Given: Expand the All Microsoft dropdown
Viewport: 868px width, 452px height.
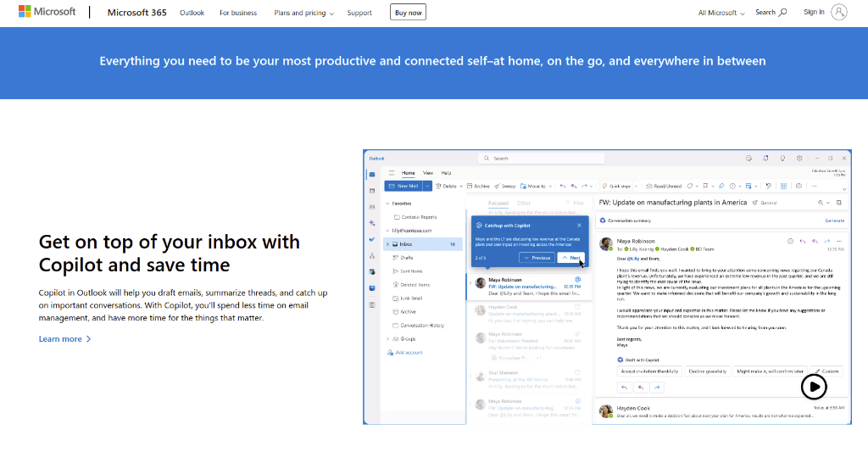Looking at the screenshot, I should [721, 13].
